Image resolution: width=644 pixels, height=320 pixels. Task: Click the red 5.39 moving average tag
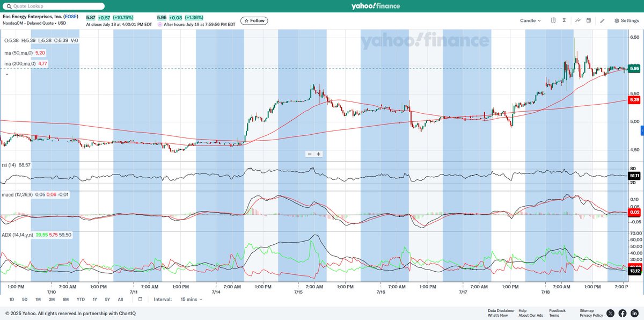click(634, 100)
